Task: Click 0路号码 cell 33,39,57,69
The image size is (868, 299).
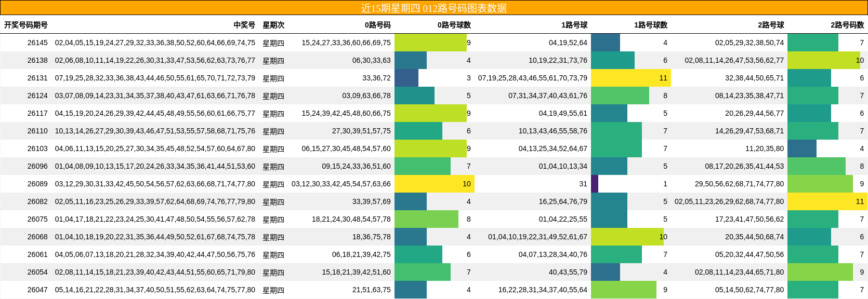Action: (372, 201)
